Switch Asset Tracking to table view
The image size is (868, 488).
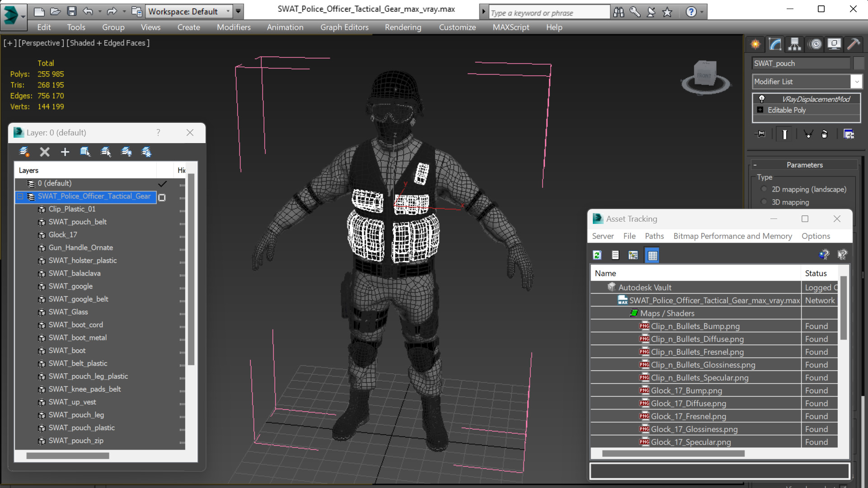(x=652, y=255)
